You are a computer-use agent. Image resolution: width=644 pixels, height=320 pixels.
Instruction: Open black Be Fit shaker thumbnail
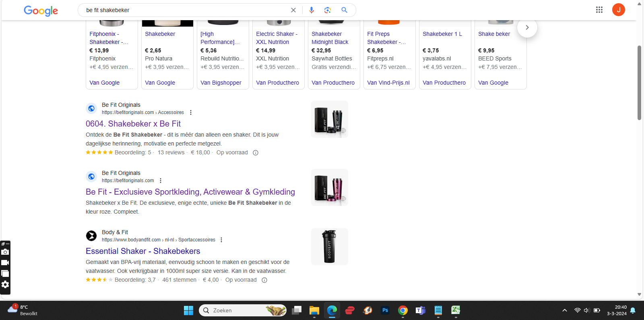click(x=330, y=119)
